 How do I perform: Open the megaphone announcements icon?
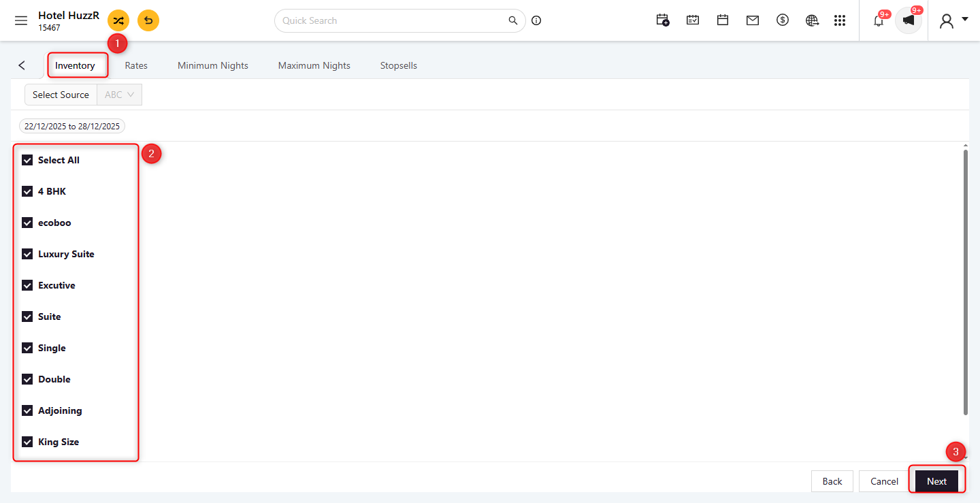tap(909, 20)
